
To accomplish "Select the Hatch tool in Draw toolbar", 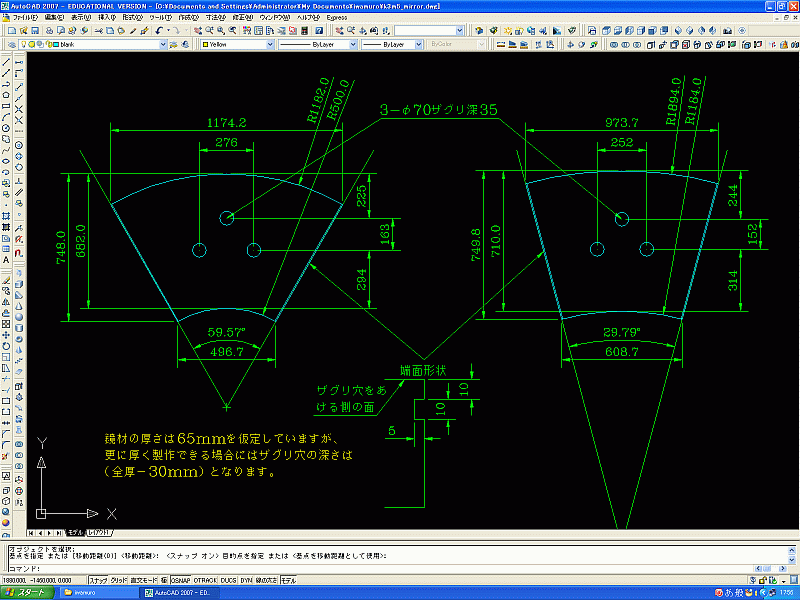I will [x=6, y=216].
